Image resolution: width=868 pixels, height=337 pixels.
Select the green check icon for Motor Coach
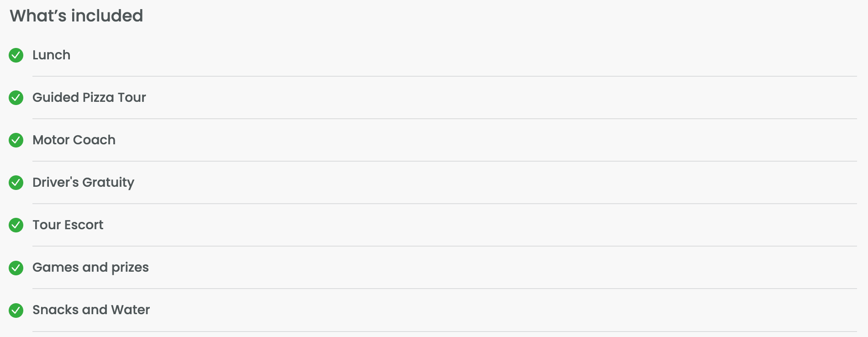click(x=16, y=140)
